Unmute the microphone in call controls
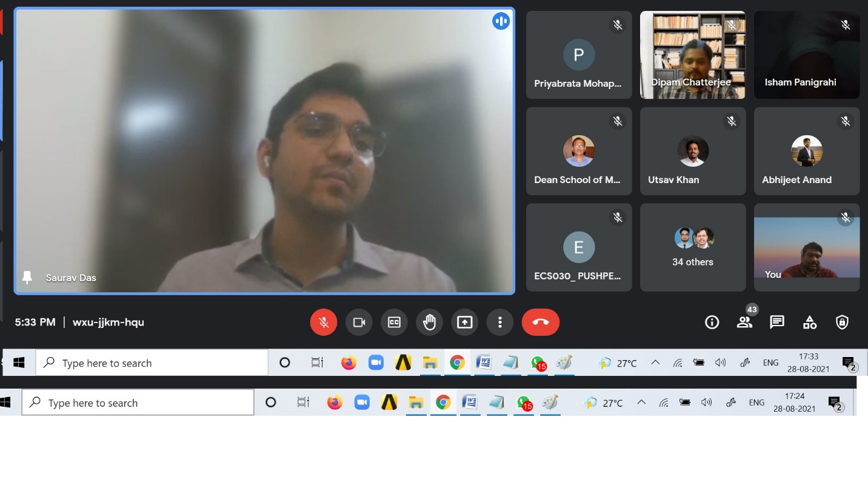Viewport: 868px width, 488px height. (x=324, y=323)
